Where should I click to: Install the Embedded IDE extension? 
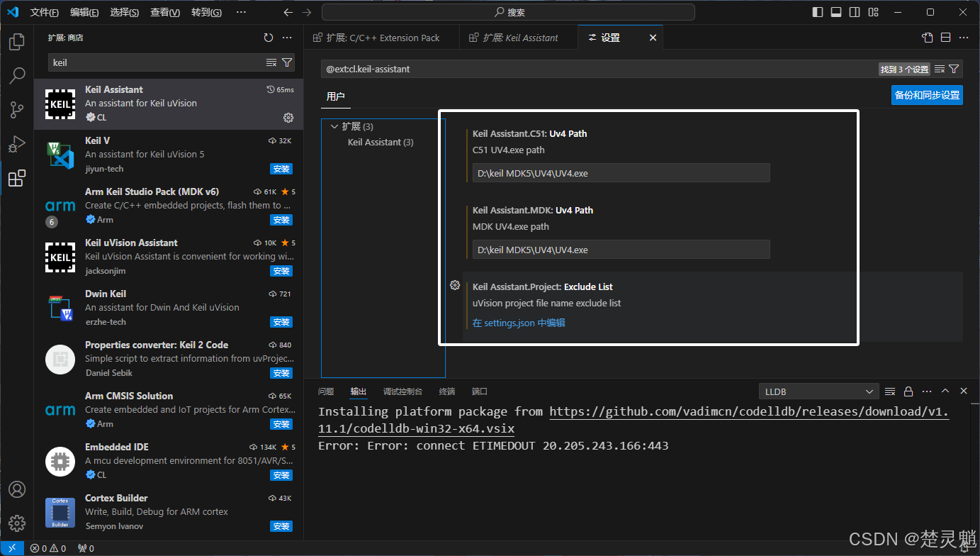pyautogui.click(x=281, y=475)
